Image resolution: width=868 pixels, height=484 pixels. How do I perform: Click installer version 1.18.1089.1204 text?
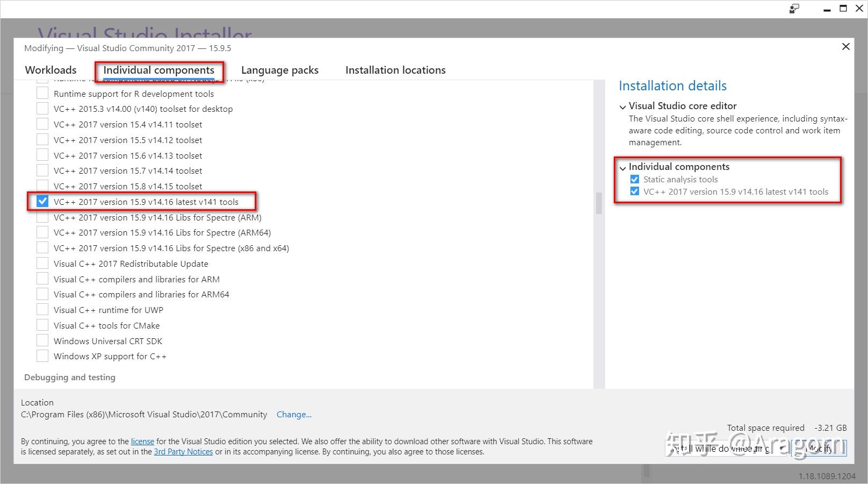point(827,476)
